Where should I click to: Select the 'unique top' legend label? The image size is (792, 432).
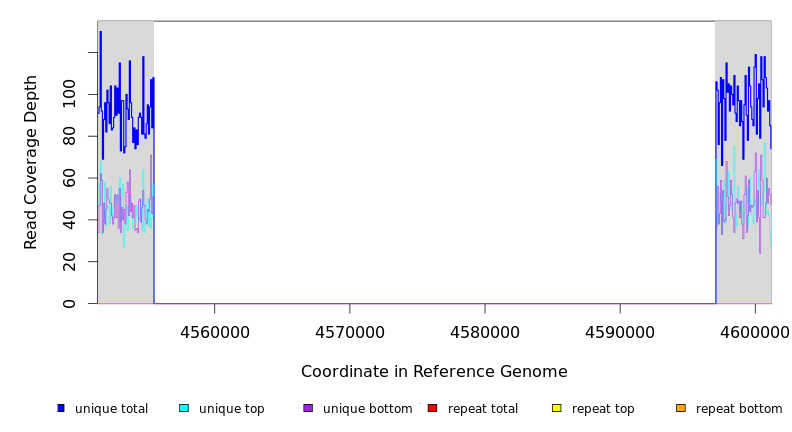pos(232,409)
